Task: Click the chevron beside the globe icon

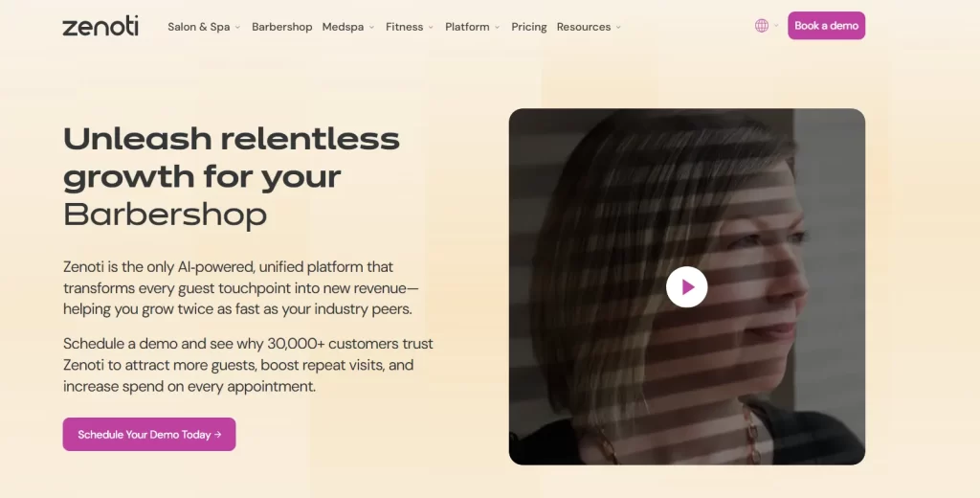Action: pyautogui.click(x=776, y=27)
